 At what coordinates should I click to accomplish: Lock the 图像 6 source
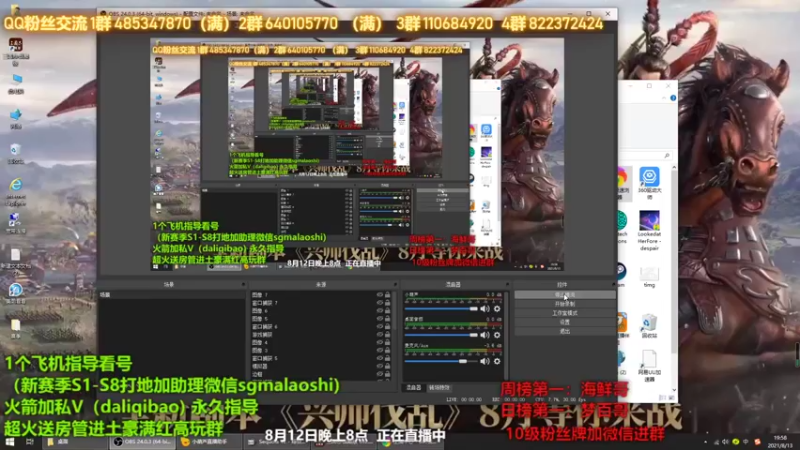click(x=388, y=311)
